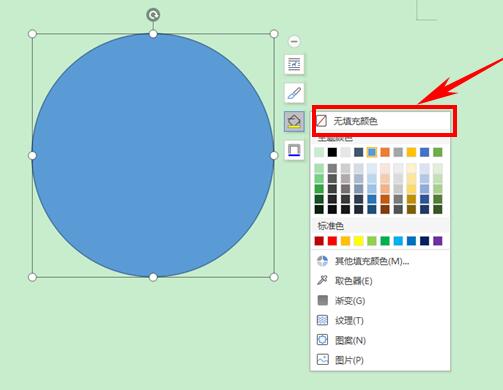The width and height of the screenshot is (503, 390).
Task: Click the rotation handle above the circle
Action: tap(153, 15)
